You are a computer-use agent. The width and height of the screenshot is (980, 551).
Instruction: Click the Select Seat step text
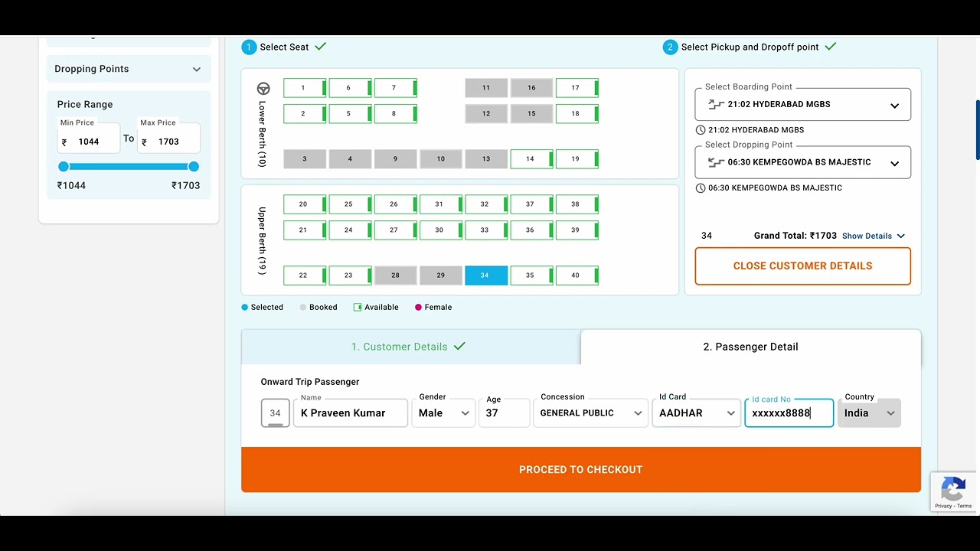click(284, 47)
